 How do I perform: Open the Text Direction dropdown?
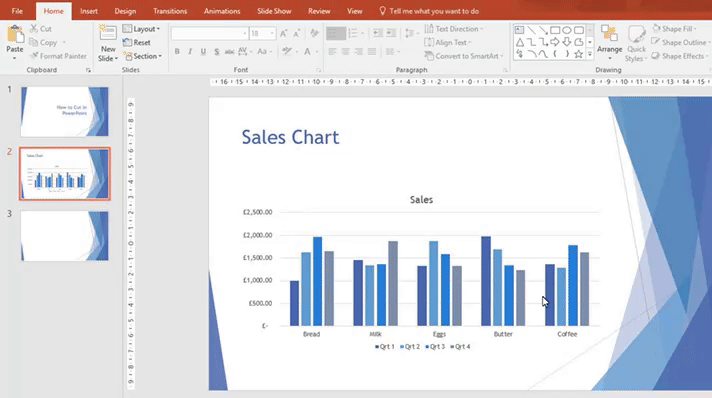[x=454, y=29]
